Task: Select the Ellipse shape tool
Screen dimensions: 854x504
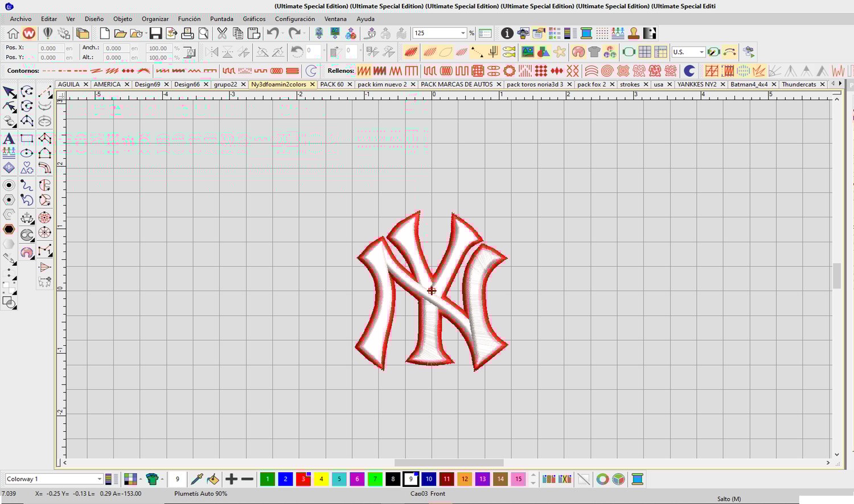Action: 27,153
